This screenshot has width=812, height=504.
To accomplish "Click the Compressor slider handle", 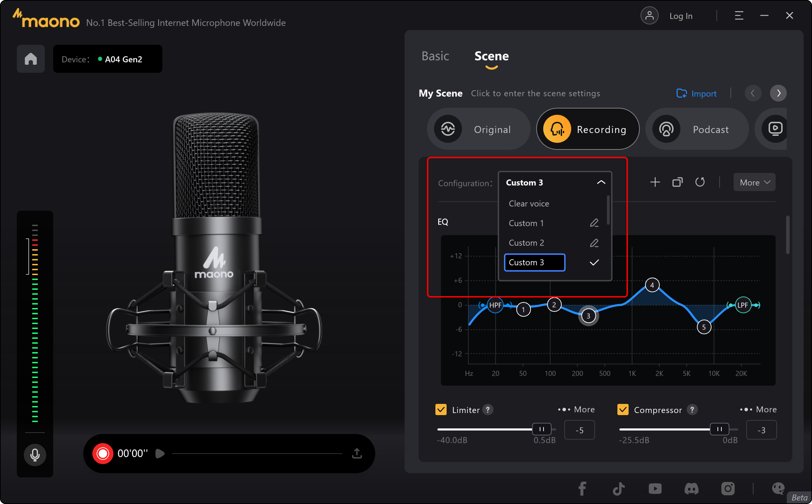I will [719, 429].
